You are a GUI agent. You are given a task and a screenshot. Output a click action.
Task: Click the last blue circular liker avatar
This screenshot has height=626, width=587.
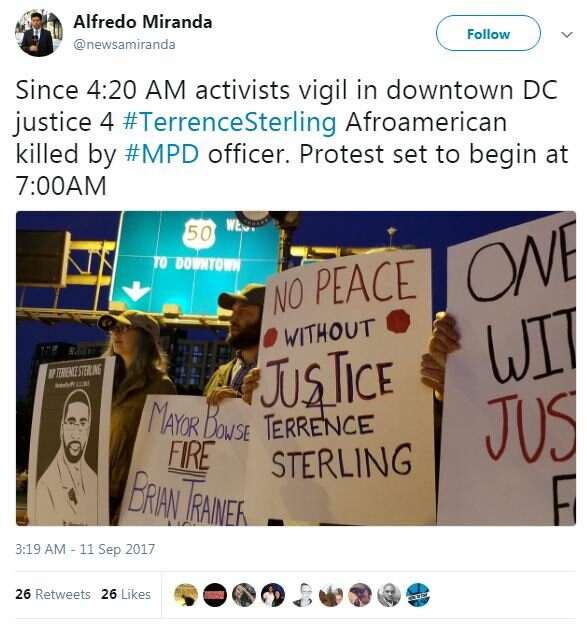[x=418, y=595]
